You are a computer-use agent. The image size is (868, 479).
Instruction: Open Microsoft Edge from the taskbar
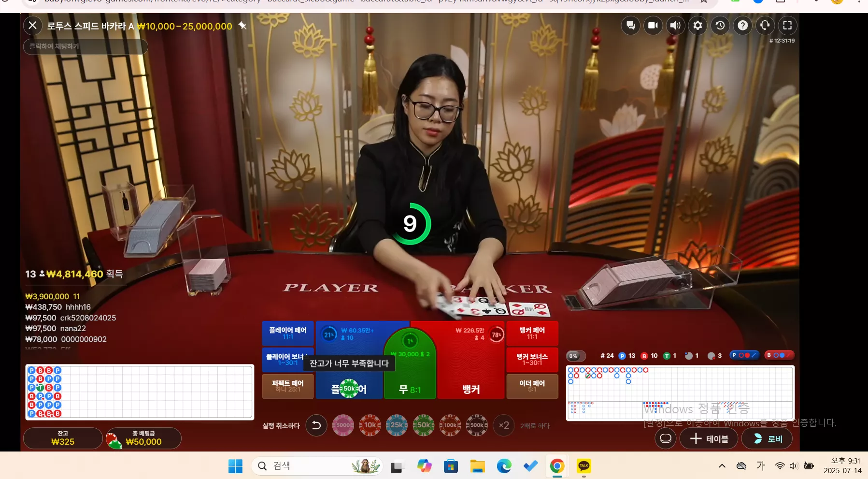[x=504, y=466]
